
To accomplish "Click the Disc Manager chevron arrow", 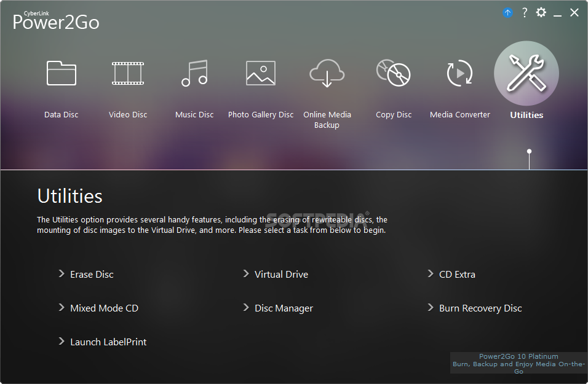I will pos(246,308).
